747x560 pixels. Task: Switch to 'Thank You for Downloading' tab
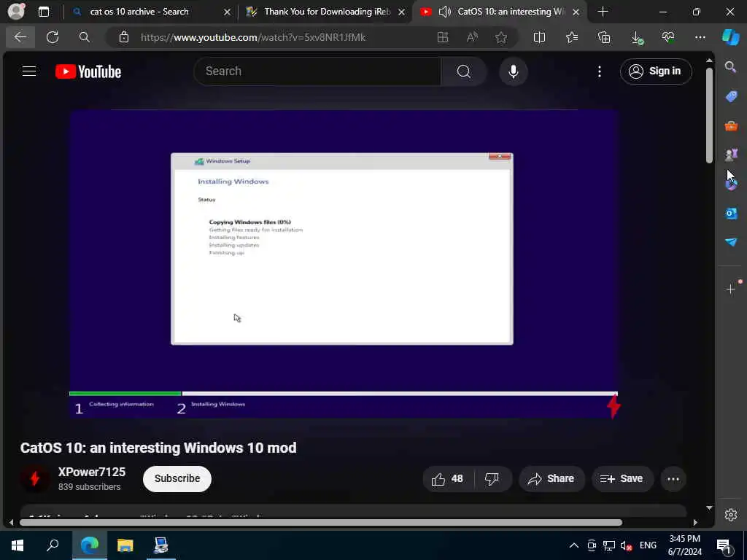(x=328, y=12)
